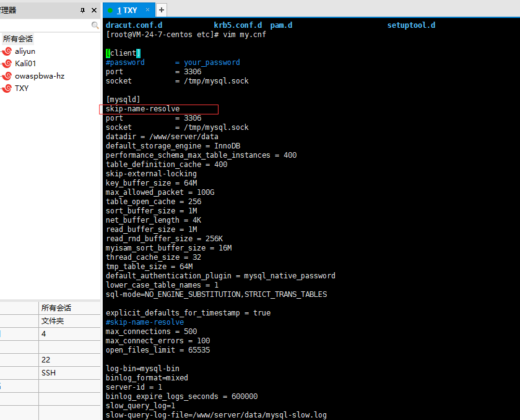The height and width of the screenshot is (420, 520).
Task: Click the sql-mode line
Action: [216, 294]
